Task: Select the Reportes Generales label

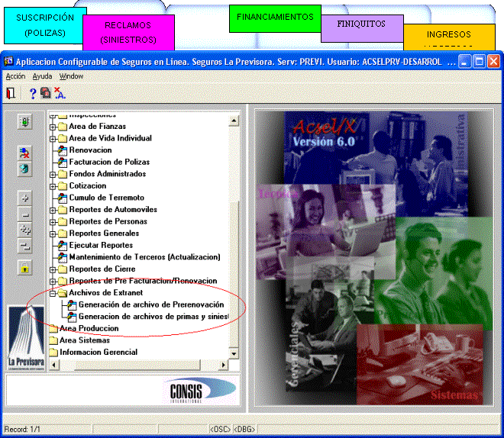Action: tap(104, 233)
